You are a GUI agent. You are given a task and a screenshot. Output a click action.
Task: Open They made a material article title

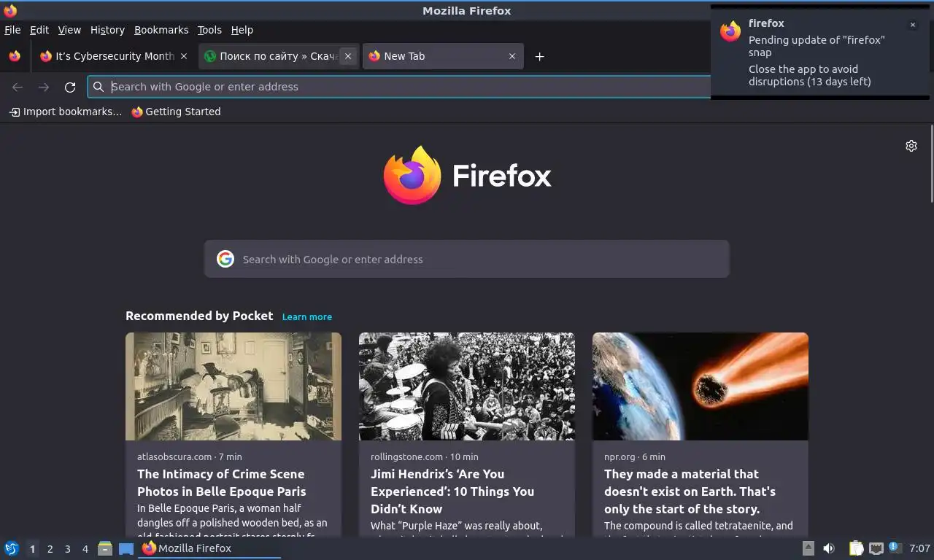[690, 491]
